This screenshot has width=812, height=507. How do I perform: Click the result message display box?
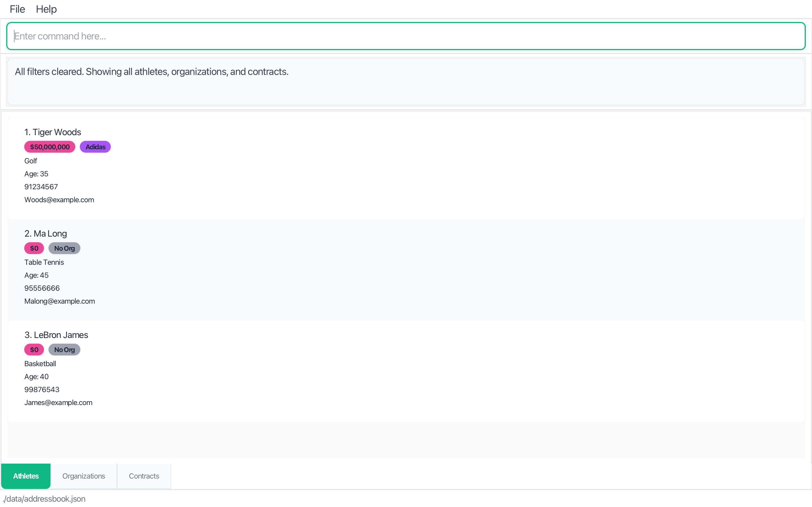pyautogui.click(x=405, y=81)
